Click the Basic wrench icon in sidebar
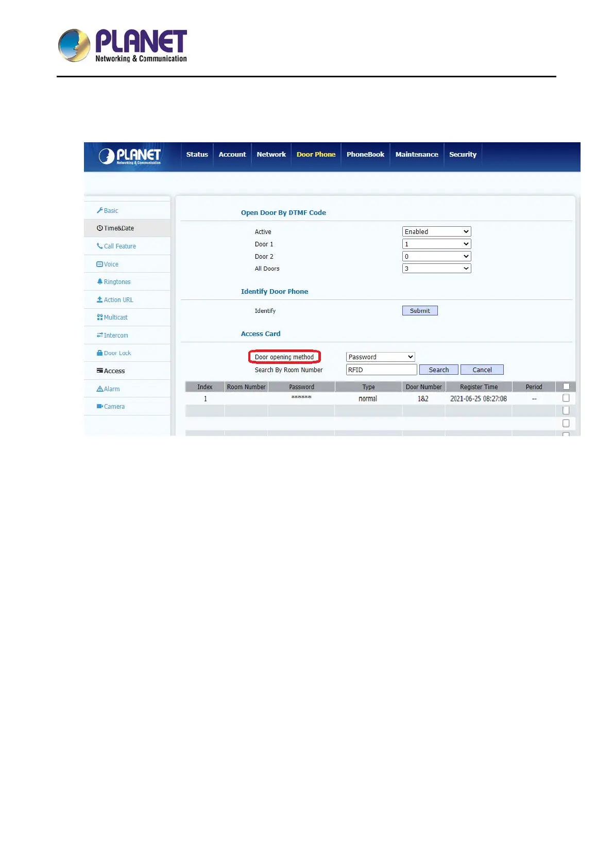This screenshot has width=613, height=868. (x=100, y=210)
